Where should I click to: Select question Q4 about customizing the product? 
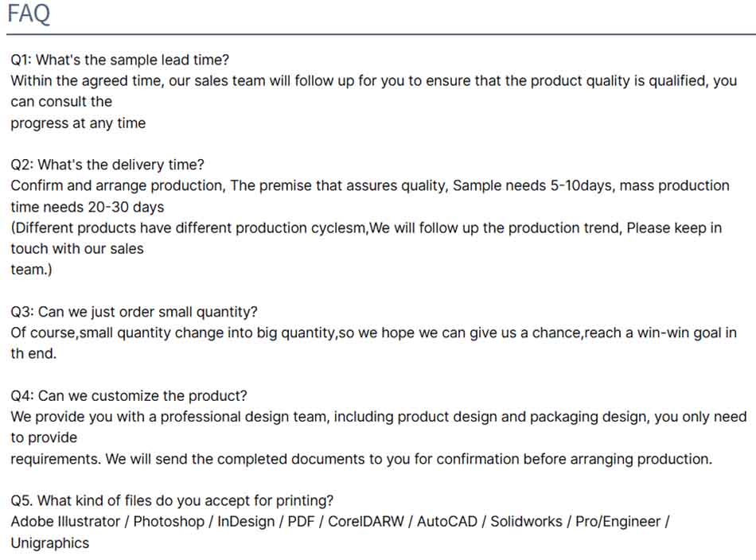click(x=129, y=395)
